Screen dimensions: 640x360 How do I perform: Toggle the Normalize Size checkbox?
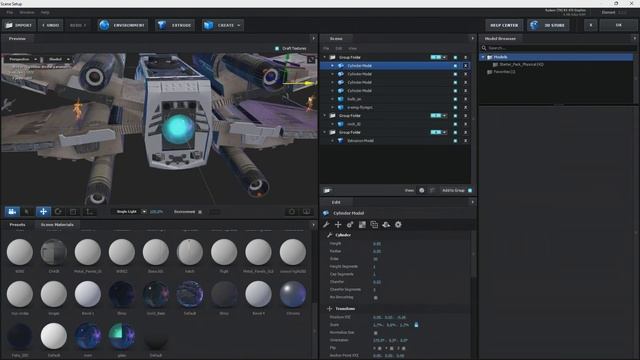point(376,333)
